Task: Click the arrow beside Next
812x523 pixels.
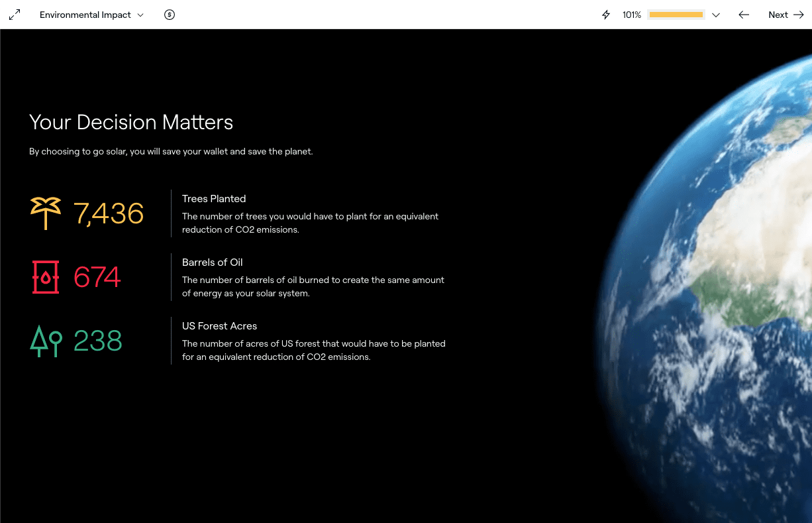Action: coord(798,15)
